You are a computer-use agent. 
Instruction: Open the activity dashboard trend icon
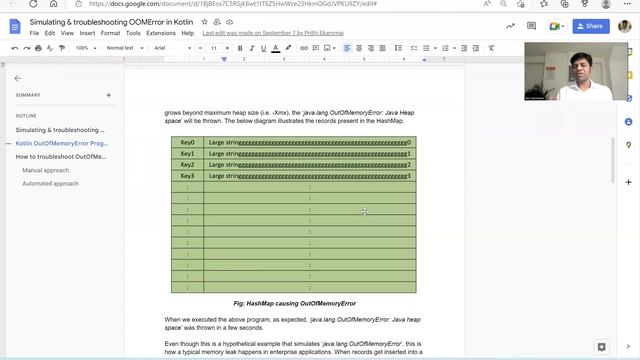(x=510, y=26)
